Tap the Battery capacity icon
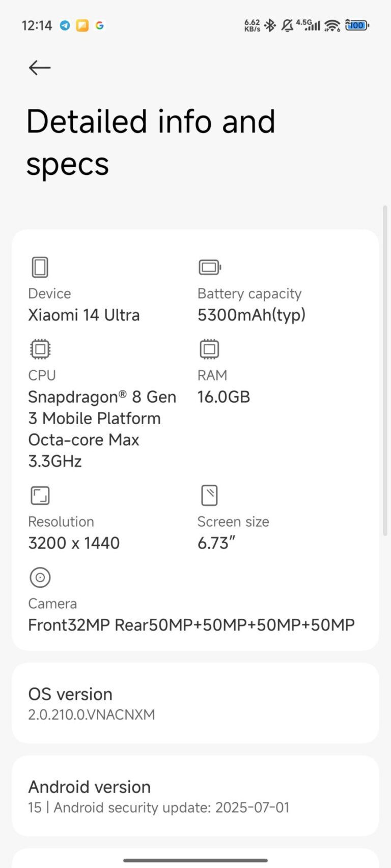The width and height of the screenshot is (391, 868). (x=209, y=267)
